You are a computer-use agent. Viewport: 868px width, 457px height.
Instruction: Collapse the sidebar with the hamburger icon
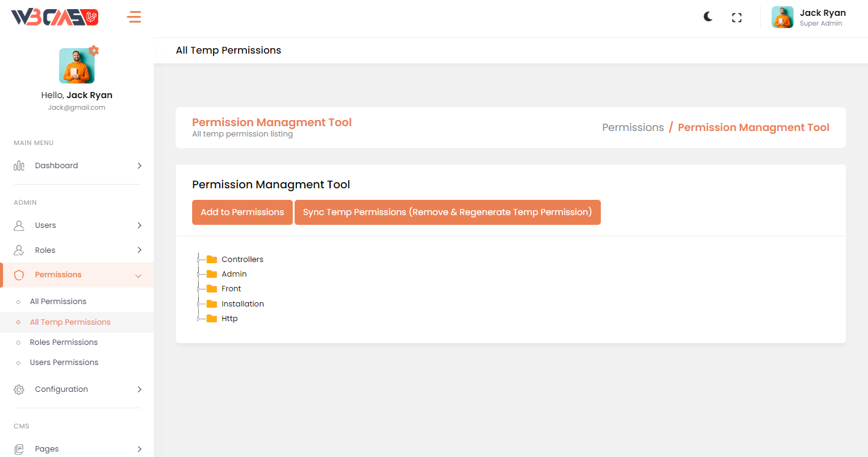[x=134, y=17]
